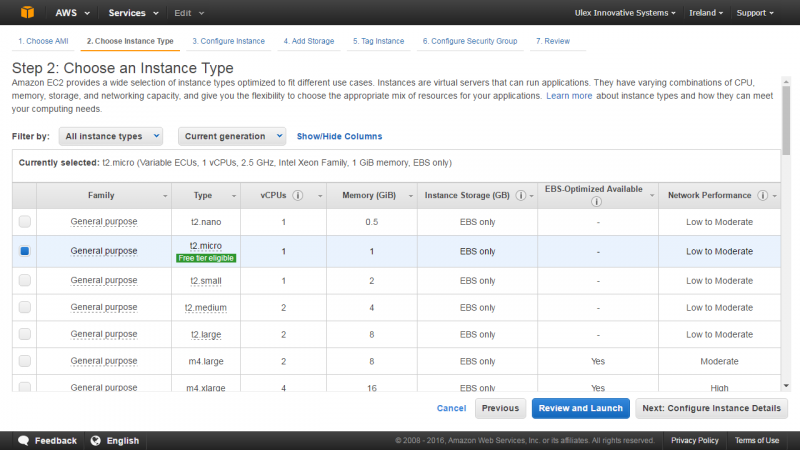Click the Previous button
The height and width of the screenshot is (450, 800).
point(500,408)
